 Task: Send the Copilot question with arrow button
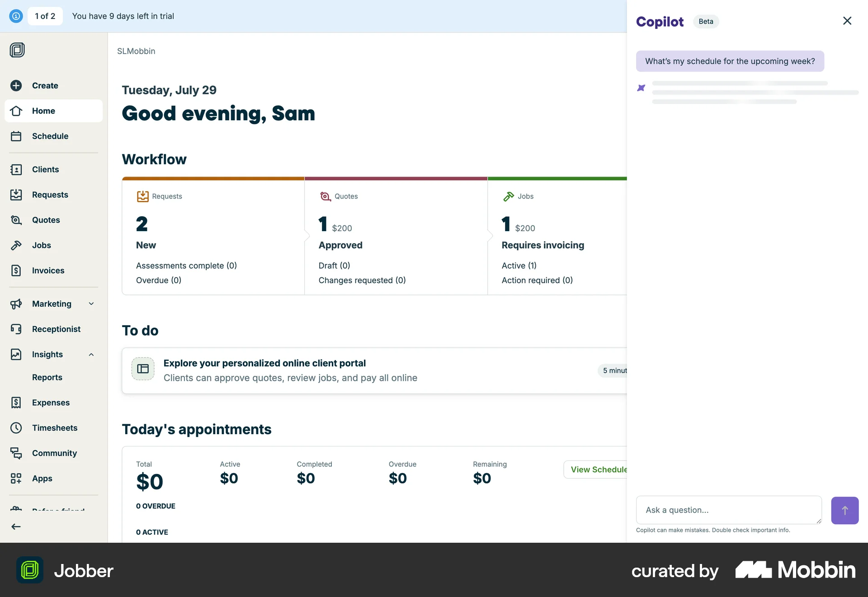click(844, 510)
